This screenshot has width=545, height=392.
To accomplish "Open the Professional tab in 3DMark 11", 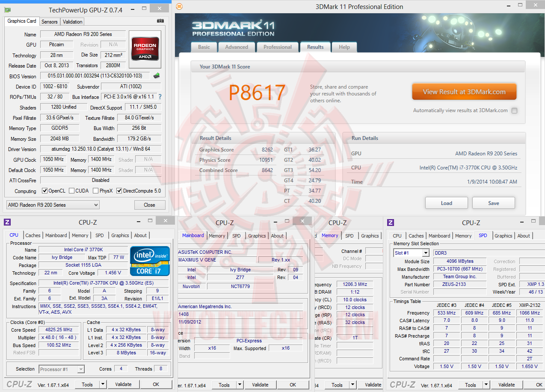I will 278,47.
